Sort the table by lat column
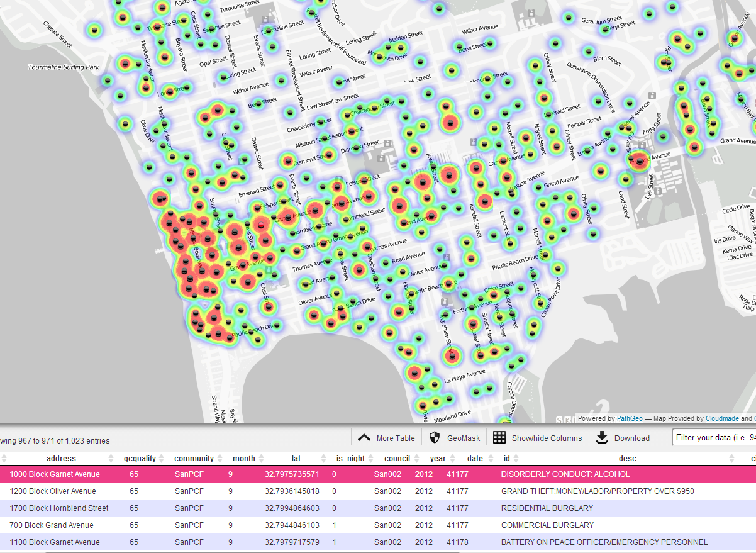 pos(296,459)
